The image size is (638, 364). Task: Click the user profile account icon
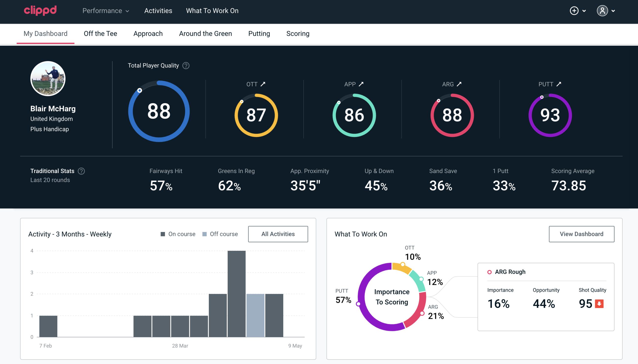[x=603, y=11]
